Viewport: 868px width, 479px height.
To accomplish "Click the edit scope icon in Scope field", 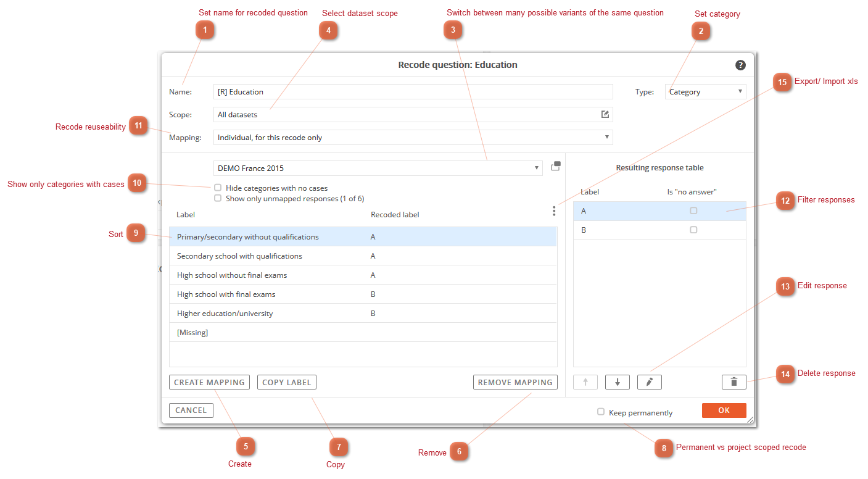I will pos(605,114).
